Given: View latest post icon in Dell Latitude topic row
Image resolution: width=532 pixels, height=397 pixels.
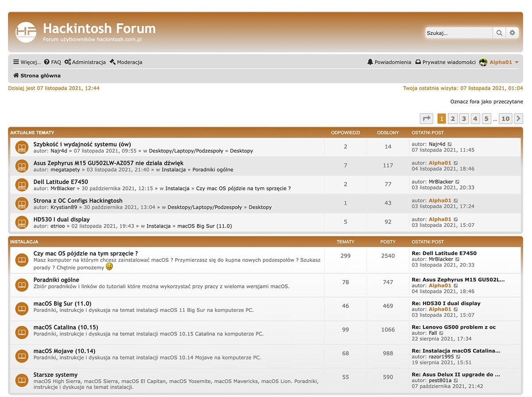Looking at the screenshot, I should click(x=458, y=182).
